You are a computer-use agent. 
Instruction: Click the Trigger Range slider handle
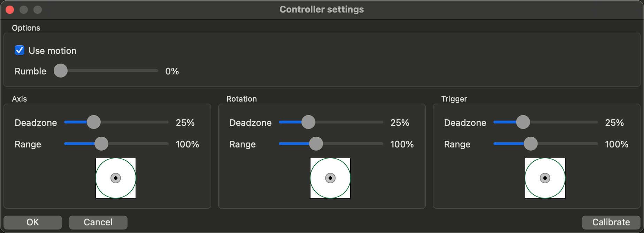coord(531,144)
